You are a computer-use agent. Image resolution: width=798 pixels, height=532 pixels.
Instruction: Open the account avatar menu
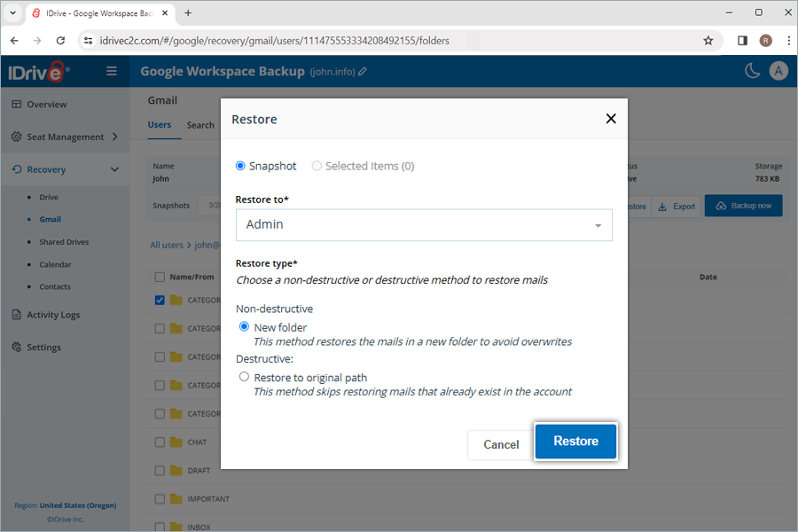click(x=778, y=71)
